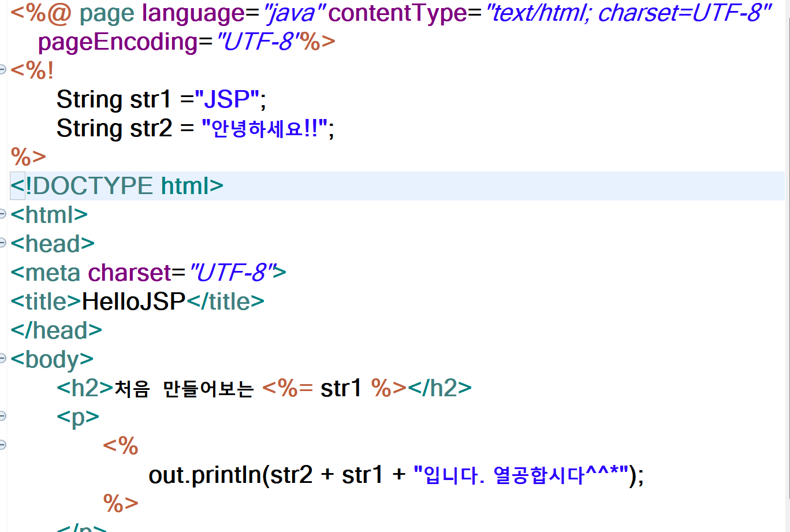
Task: Click the <%= expression opening tag
Action: point(288,388)
